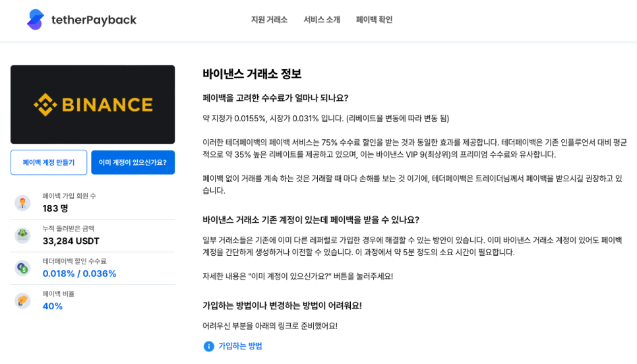The height and width of the screenshot is (364, 637).
Task: Click the tetherPayback brand name
Action: pyautogui.click(x=94, y=20)
